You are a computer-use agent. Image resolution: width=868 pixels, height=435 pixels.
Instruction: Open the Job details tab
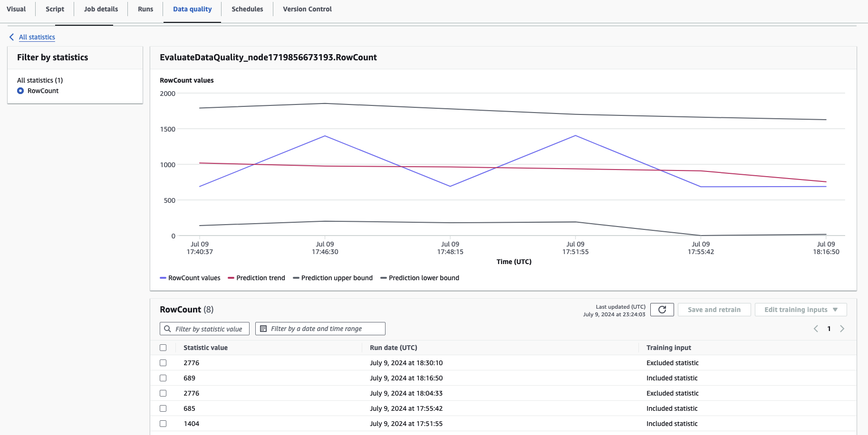click(101, 9)
